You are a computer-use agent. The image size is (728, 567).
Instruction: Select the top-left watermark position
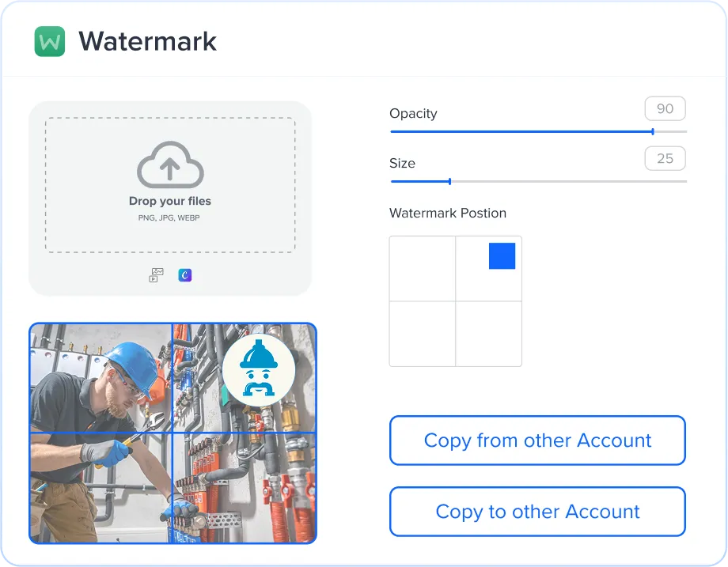tap(422, 267)
